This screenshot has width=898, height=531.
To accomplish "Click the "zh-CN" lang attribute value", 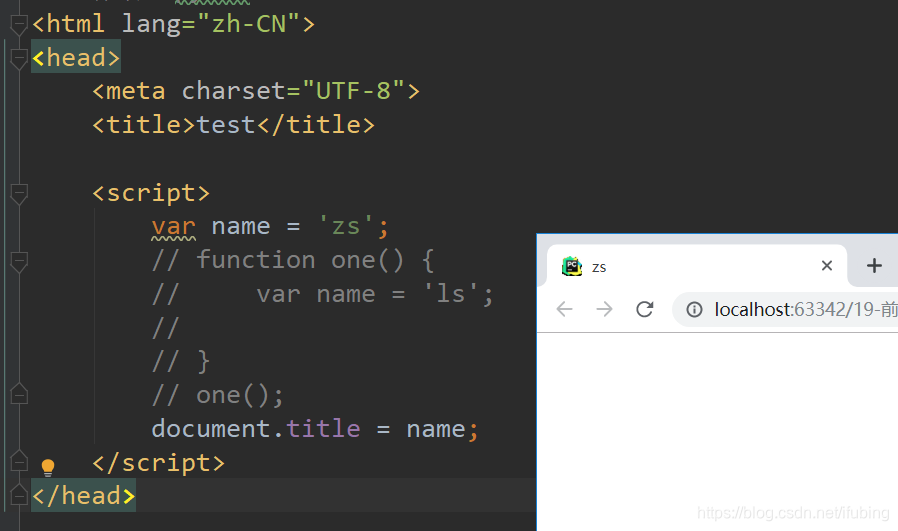I will click(x=249, y=24).
